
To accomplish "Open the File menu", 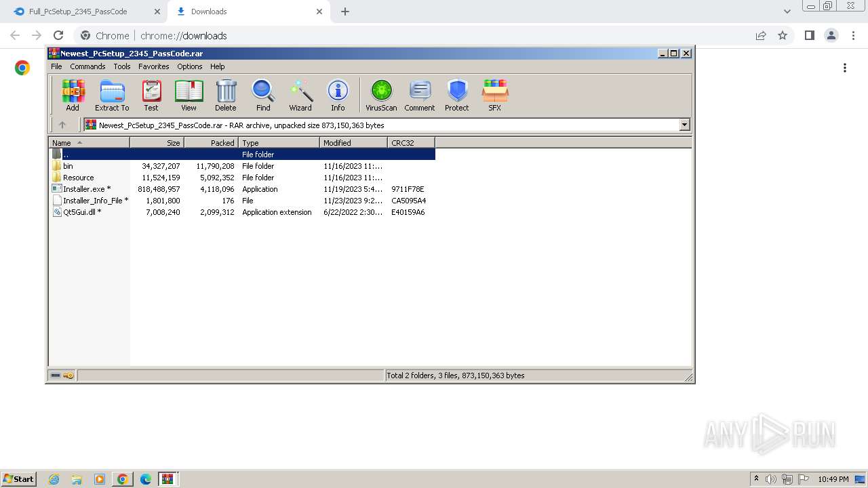I will (x=56, y=66).
